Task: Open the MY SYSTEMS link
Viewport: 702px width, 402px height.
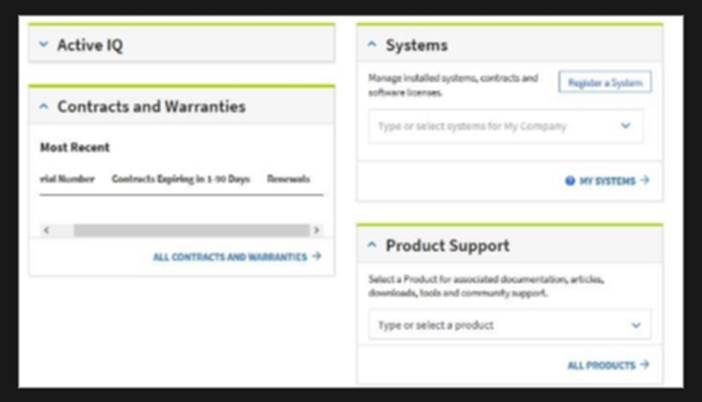Action: 608,181
